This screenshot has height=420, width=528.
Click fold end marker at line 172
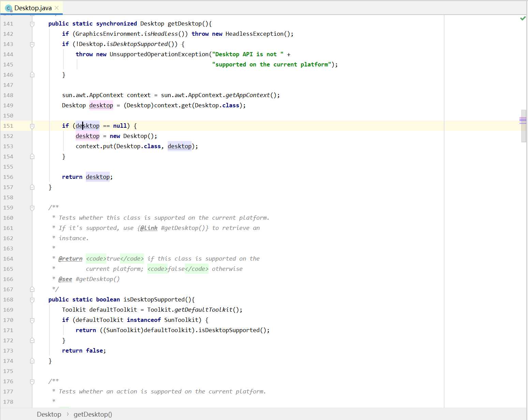click(x=32, y=340)
